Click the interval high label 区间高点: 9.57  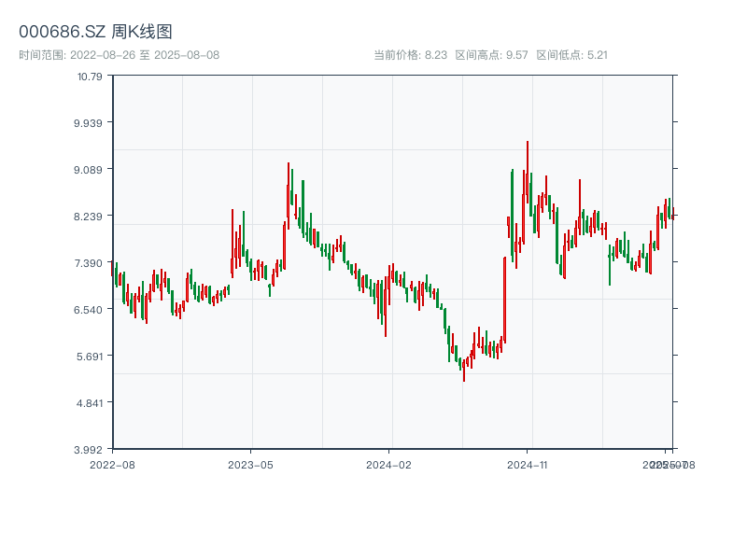pos(492,55)
